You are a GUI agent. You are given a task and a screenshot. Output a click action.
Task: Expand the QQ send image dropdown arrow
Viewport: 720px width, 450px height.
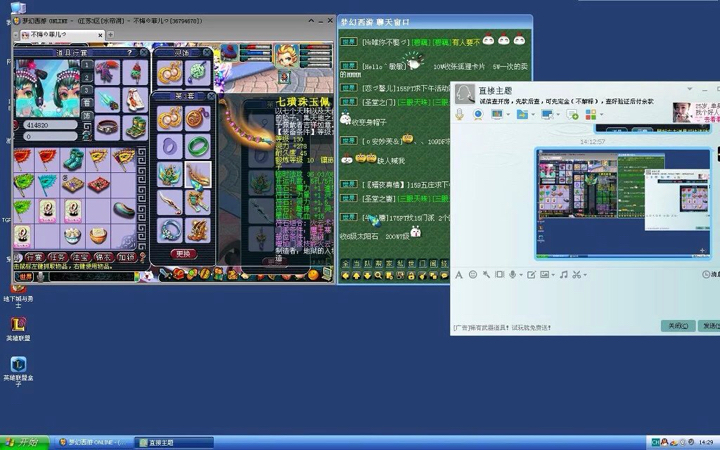coord(553,275)
